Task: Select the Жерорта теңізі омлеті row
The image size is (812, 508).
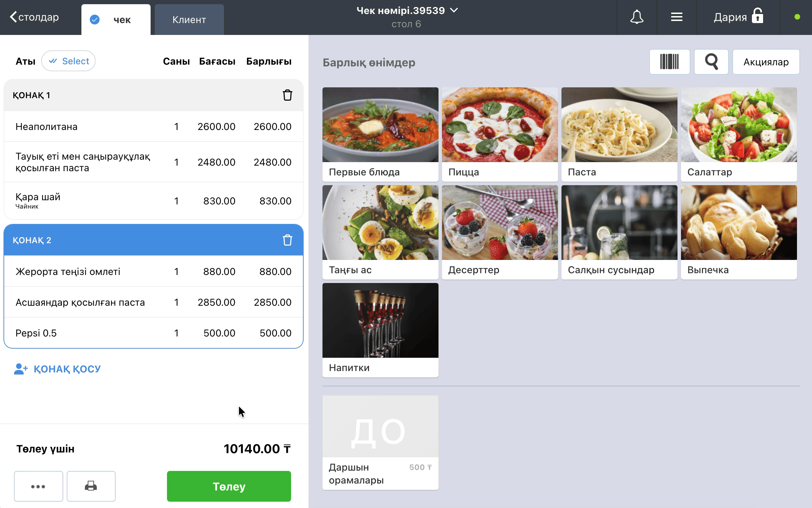Action: point(153,271)
